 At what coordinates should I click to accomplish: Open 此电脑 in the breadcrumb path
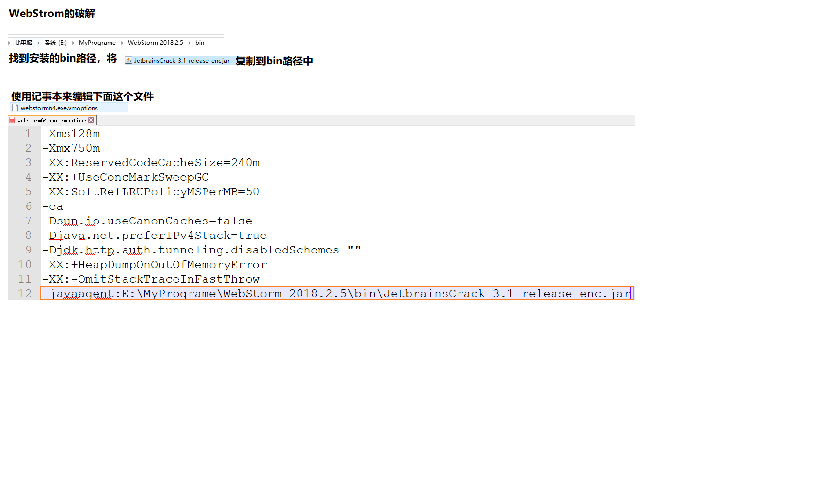(24, 43)
